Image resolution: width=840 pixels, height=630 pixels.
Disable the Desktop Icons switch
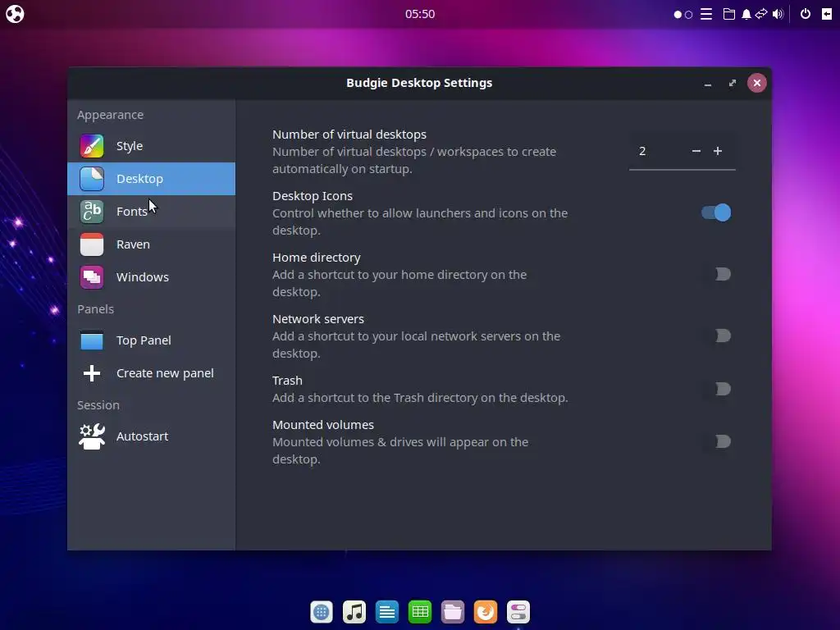click(x=716, y=212)
